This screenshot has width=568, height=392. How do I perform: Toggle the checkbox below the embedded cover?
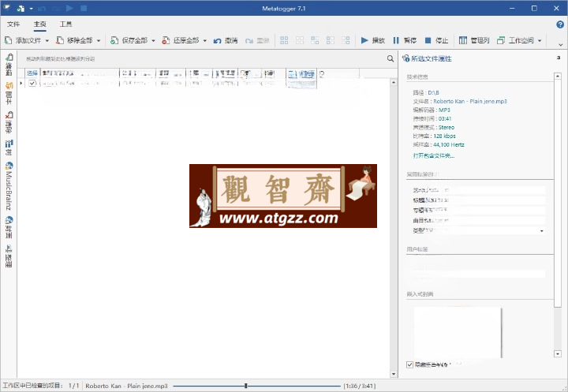(409, 364)
